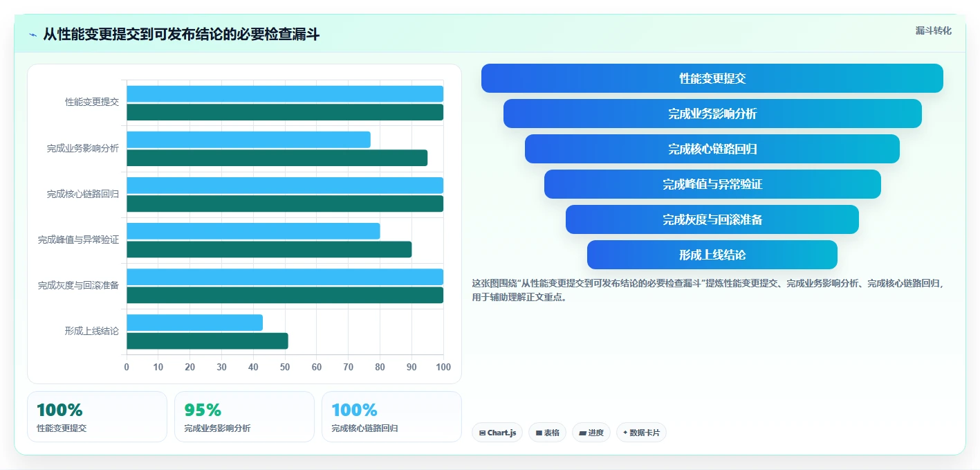This screenshot has height=470, width=980.
Task: Select the 完成灰度与回滚准备 funnel stage
Action: click(712, 219)
